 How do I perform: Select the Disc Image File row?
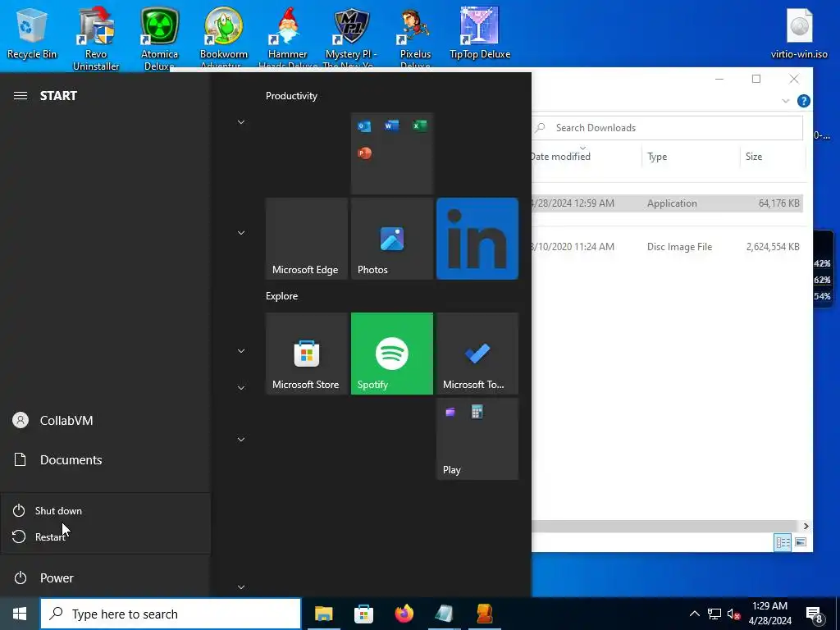tap(667, 246)
